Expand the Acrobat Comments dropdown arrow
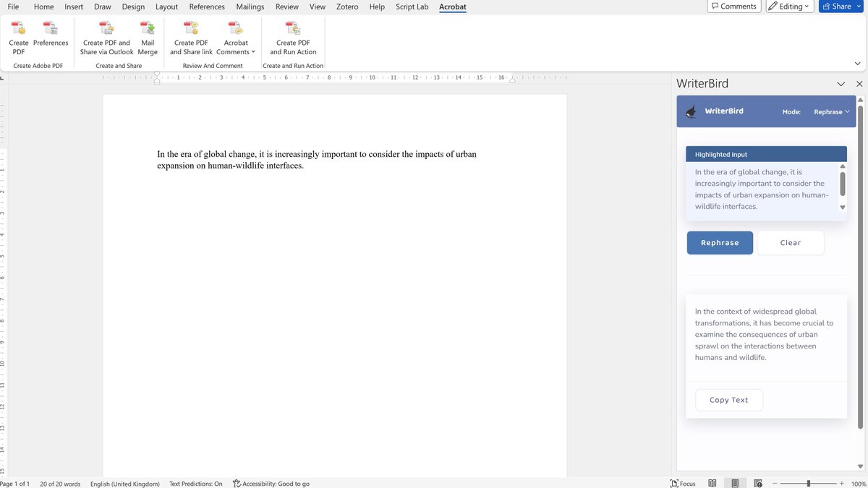This screenshot has height=488, width=868. 253,52
